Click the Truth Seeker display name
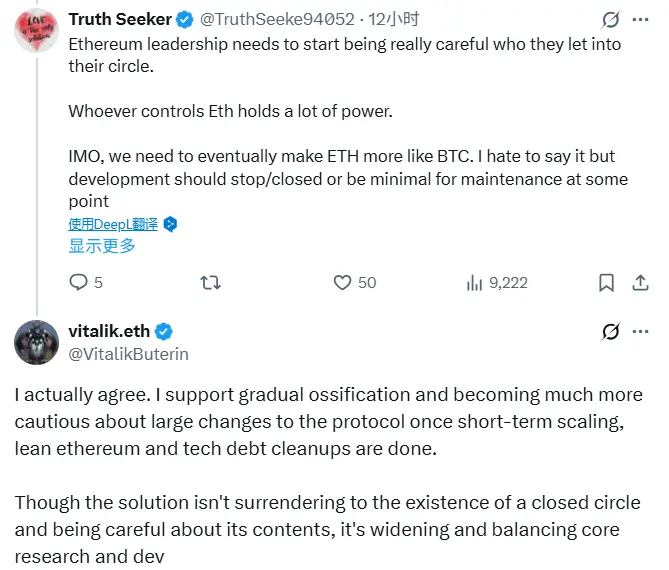 [x=119, y=19]
